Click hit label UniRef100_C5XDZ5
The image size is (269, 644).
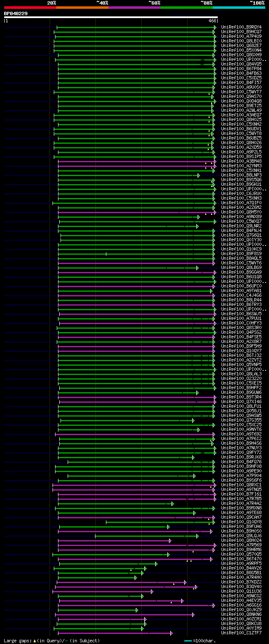pos(241,78)
